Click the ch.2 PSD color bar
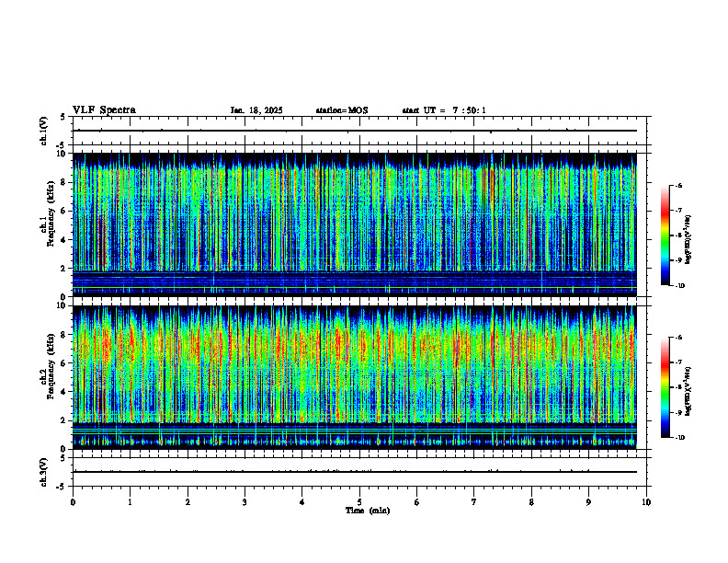The width and height of the screenshot is (728, 563). 665,387
